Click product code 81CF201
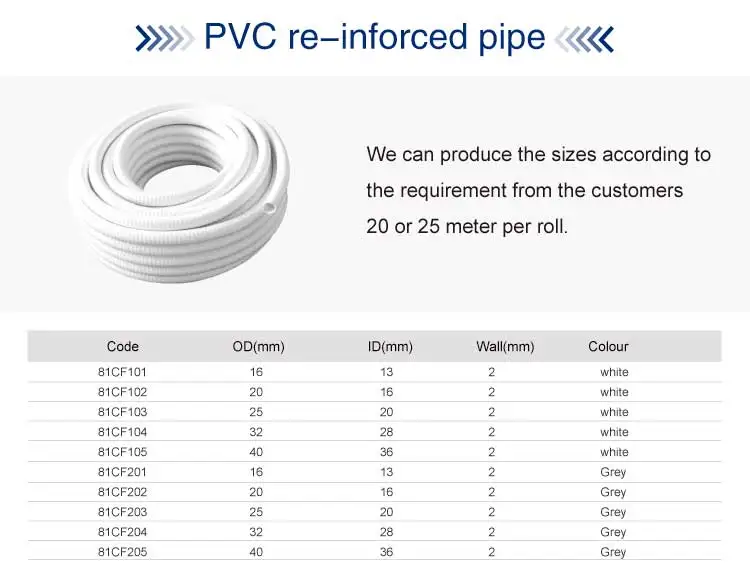 pos(122,472)
